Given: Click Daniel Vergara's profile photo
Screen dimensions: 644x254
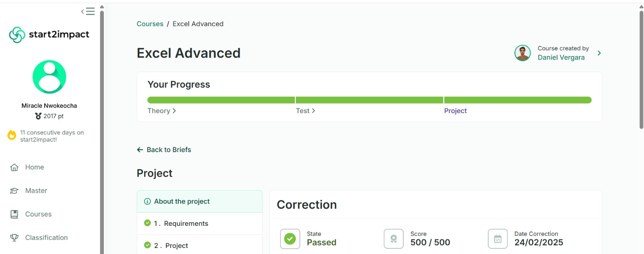Looking at the screenshot, I should click(522, 53).
